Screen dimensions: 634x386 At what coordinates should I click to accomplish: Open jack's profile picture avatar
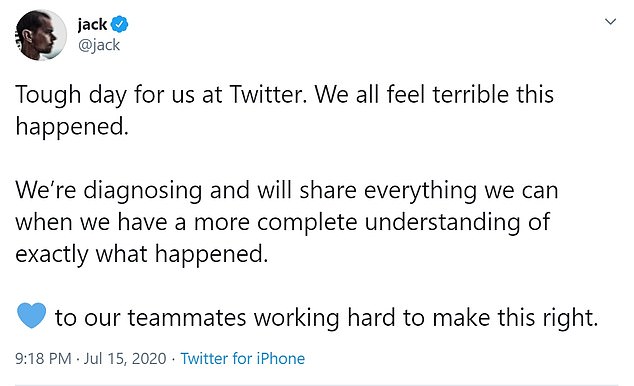click(40, 35)
